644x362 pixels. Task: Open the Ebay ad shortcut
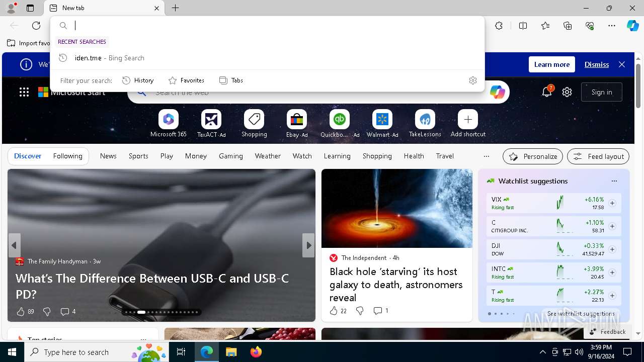tap(297, 124)
